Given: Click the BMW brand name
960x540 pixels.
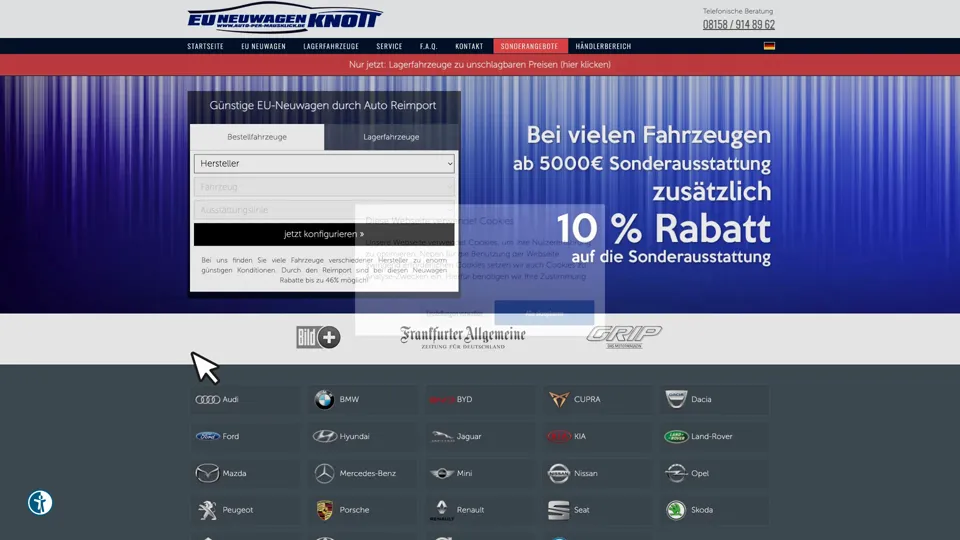Looking at the screenshot, I should coord(349,400).
